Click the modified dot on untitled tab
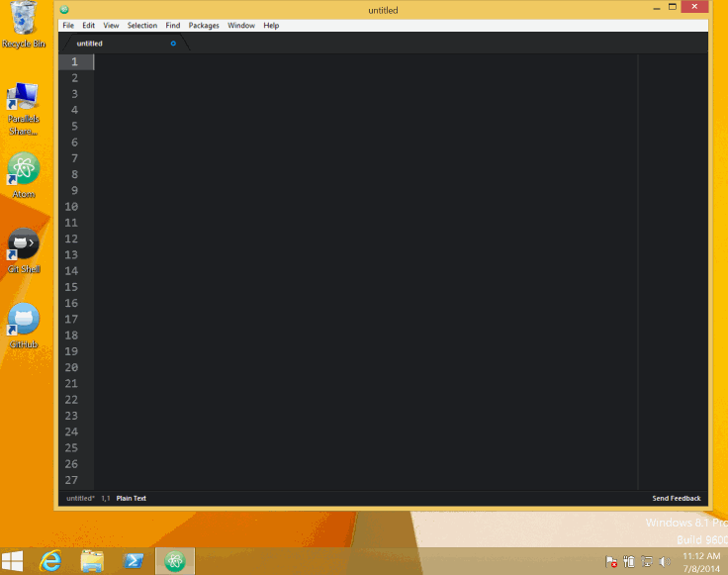 pyautogui.click(x=173, y=44)
